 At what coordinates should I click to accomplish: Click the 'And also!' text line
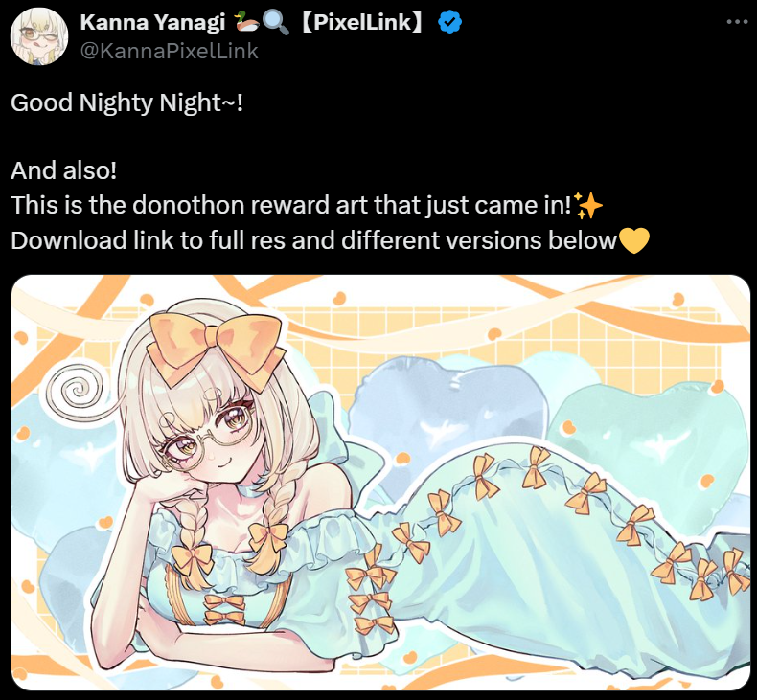(x=64, y=170)
